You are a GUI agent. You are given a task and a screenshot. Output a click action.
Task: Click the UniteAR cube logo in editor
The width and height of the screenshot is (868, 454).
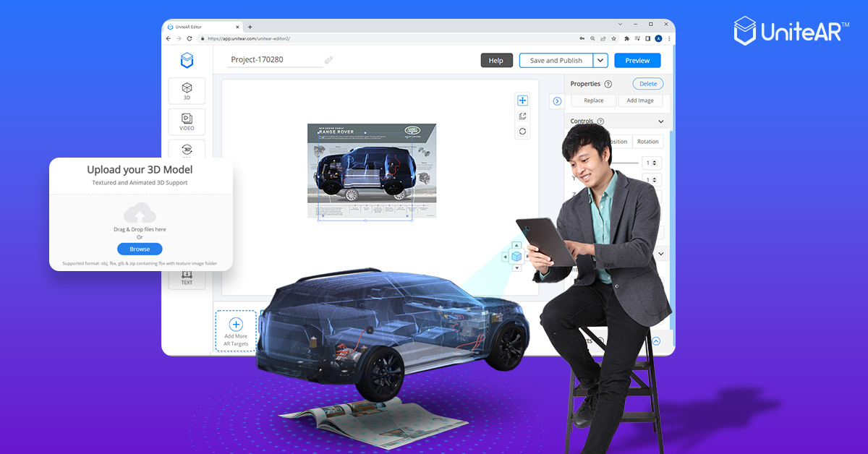[x=187, y=59]
